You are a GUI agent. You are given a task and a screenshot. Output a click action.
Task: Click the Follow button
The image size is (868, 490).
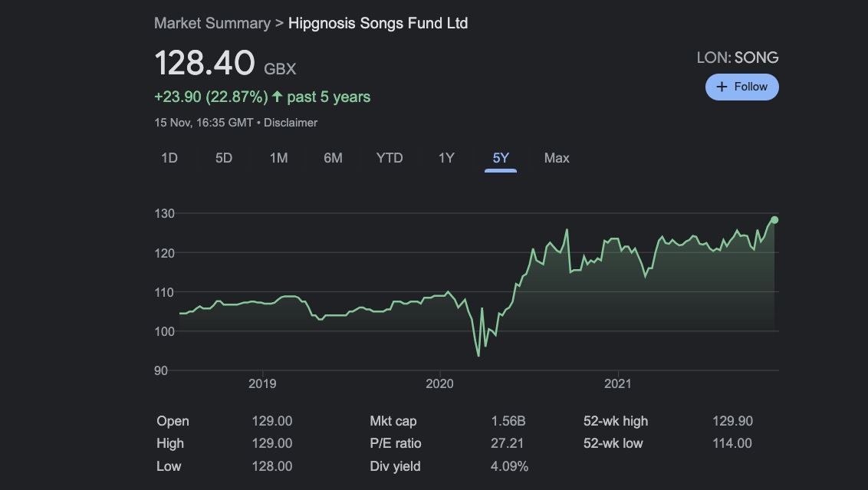(x=741, y=87)
